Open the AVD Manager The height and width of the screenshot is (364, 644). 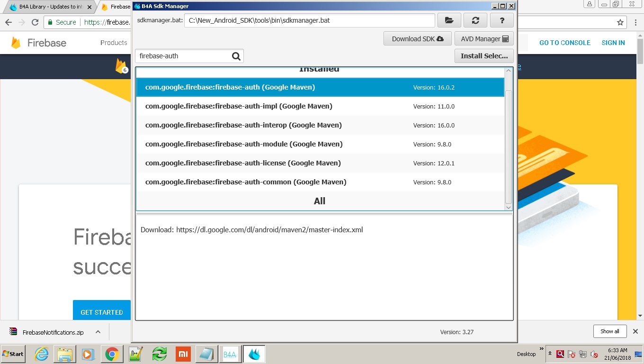point(484,39)
